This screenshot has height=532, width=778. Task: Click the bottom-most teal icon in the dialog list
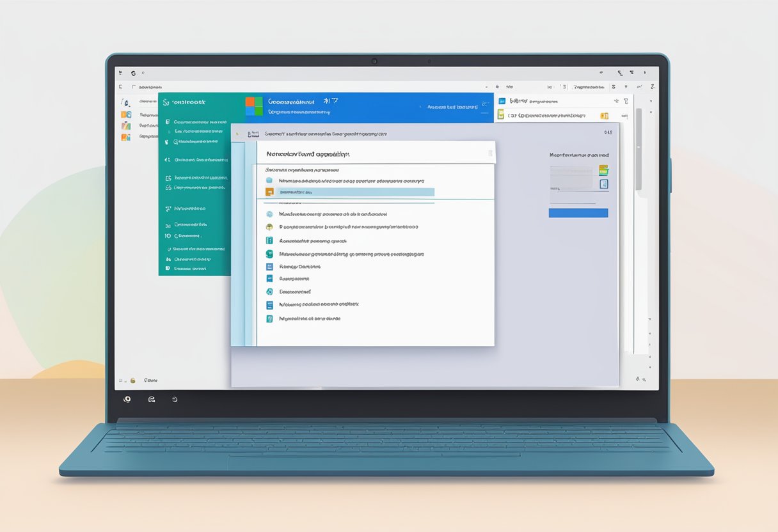[x=269, y=318]
